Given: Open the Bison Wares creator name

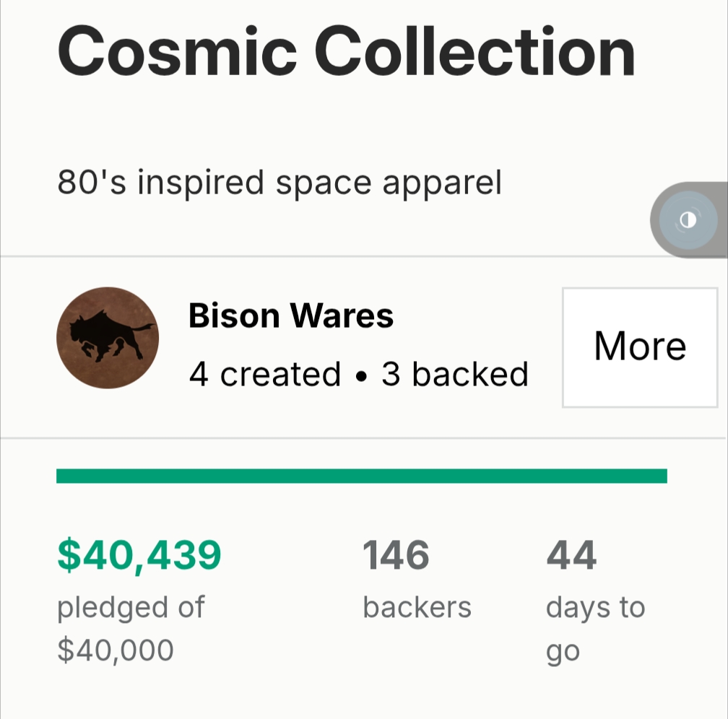Looking at the screenshot, I should pos(291,316).
